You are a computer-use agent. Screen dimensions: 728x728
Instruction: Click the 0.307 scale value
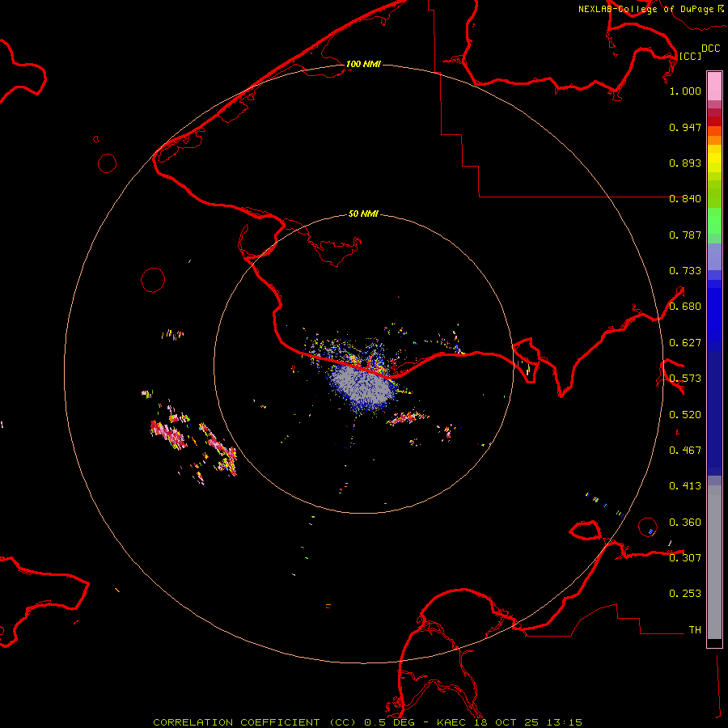pyautogui.click(x=685, y=558)
